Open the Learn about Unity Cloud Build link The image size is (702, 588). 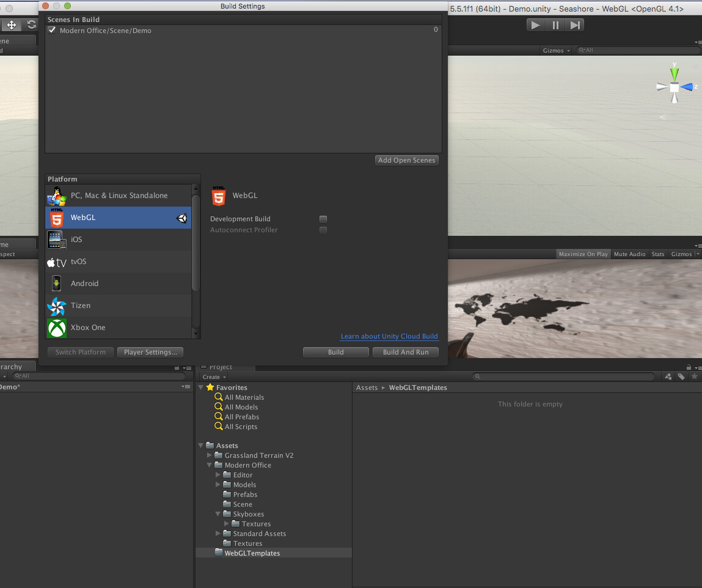point(389,336)
